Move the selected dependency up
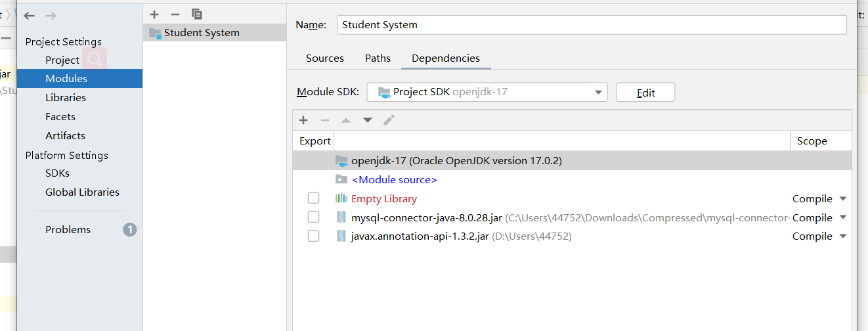Screen dimensions: 868x331 (346, 120)
